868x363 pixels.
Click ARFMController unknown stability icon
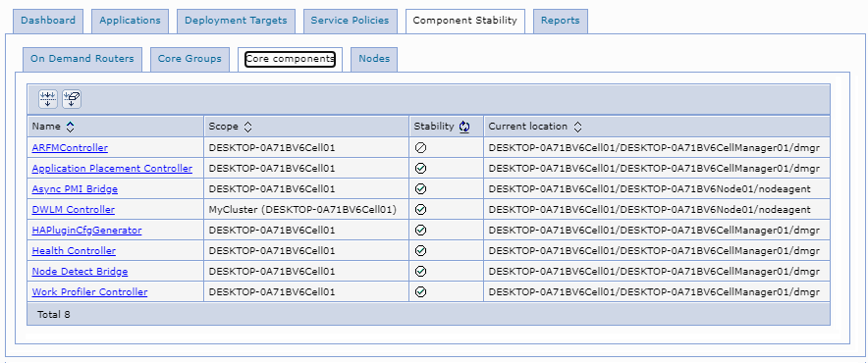tap(420, 148)
